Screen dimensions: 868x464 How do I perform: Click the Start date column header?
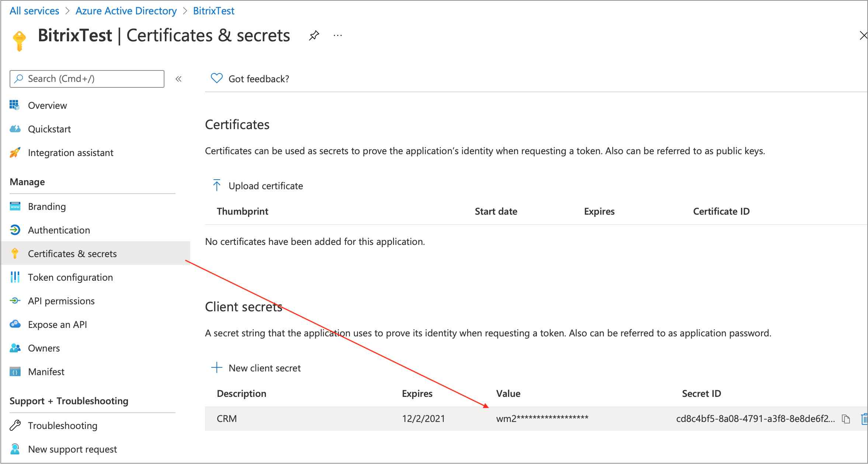[496, 211]
